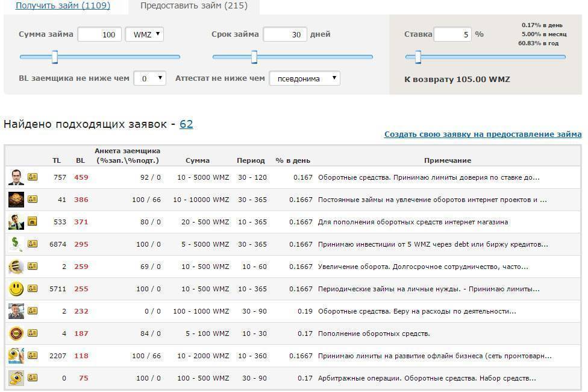Select 'Предоставить займ (215)' tab
Screen dimensions: 588x392
(x=194, y=5)
